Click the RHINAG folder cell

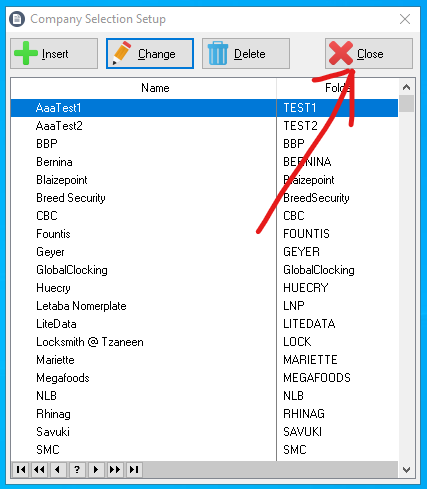304,414
